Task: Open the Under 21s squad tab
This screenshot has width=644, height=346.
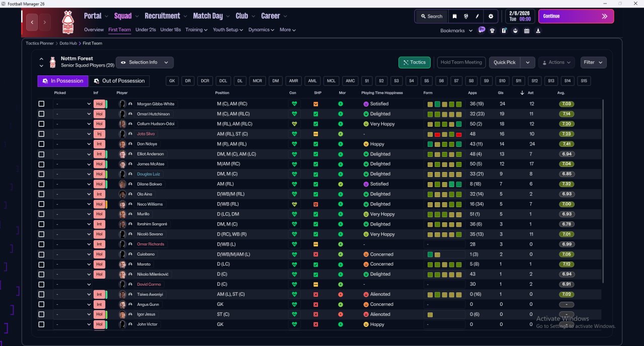Action: point(145,30)
